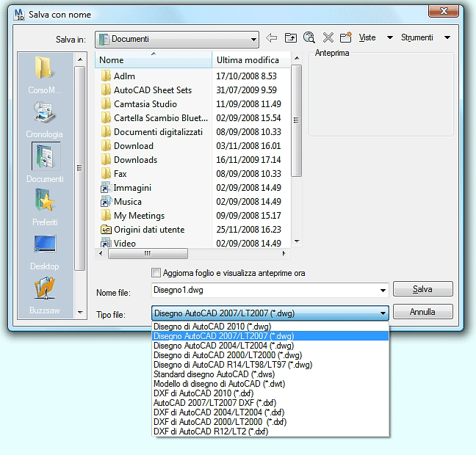
Task: Choose DXF di AutoCAD R12/LT2 (*.dxf)
Action: 270,432
